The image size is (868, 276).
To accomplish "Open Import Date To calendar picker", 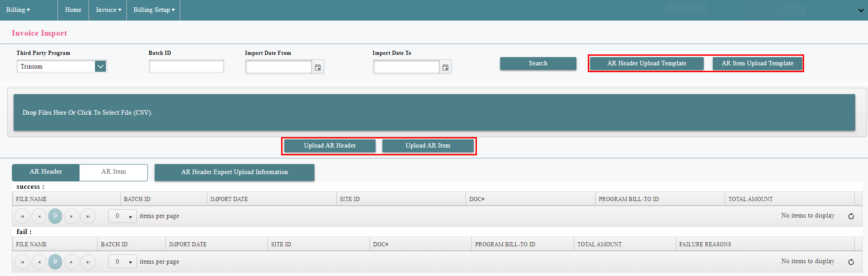I will pos(445,67).
